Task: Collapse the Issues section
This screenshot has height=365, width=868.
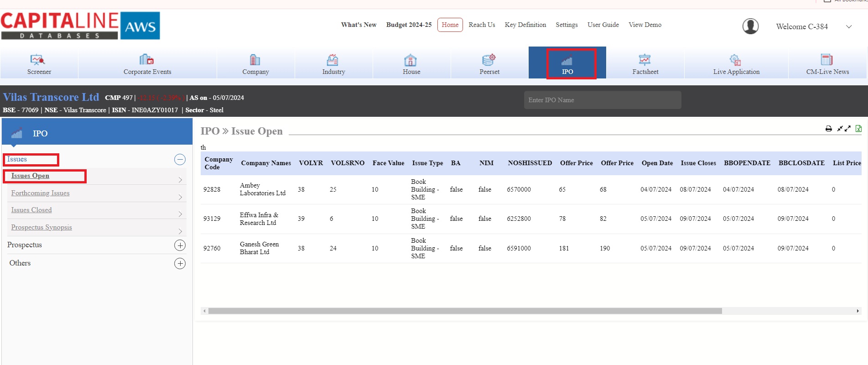Action: click(180, 159)
